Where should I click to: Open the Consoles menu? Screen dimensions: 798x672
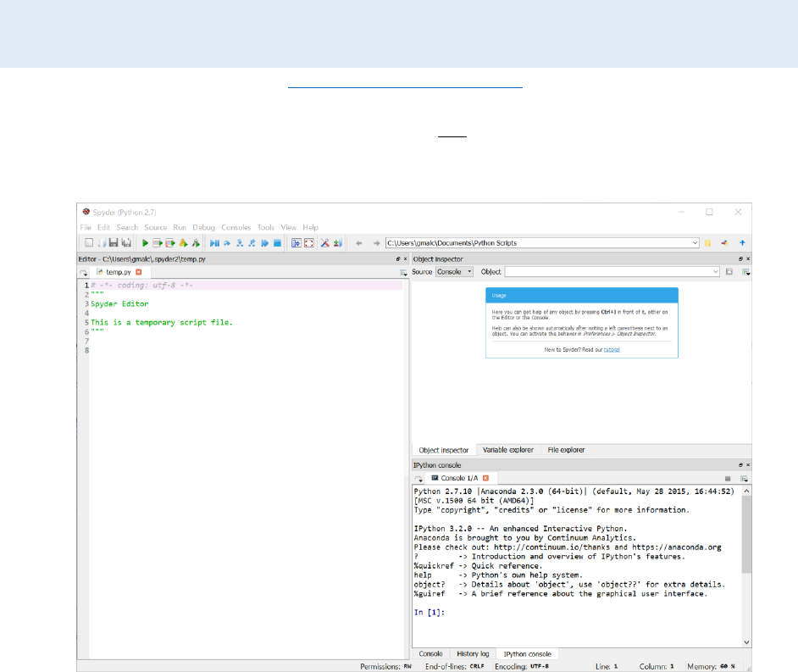coord(236,228)
